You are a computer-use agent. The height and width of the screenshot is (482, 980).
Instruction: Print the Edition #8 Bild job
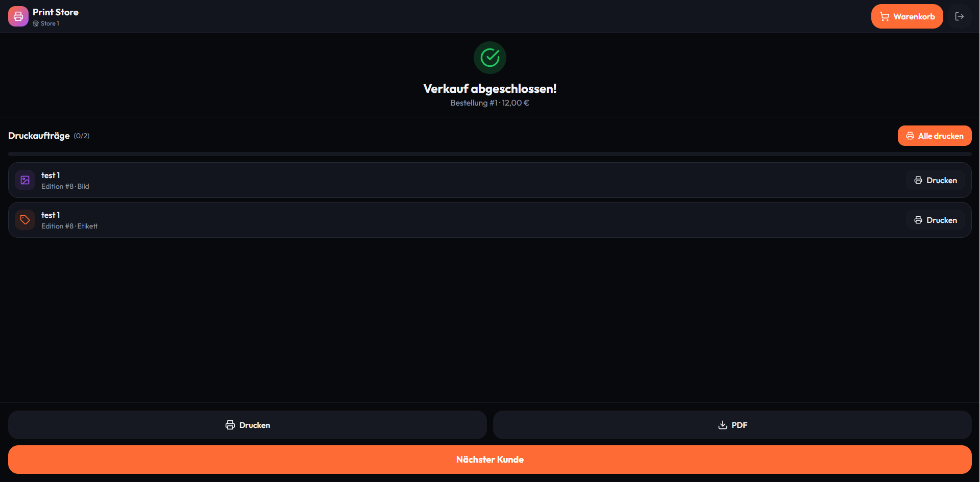point(936,180)
